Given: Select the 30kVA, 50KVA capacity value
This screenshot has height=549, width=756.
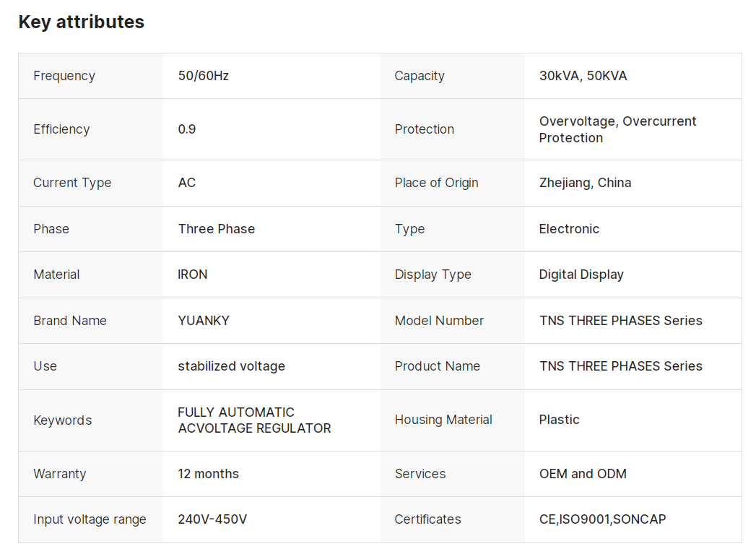Looking at the screenshot, I should tap(583, 76).
